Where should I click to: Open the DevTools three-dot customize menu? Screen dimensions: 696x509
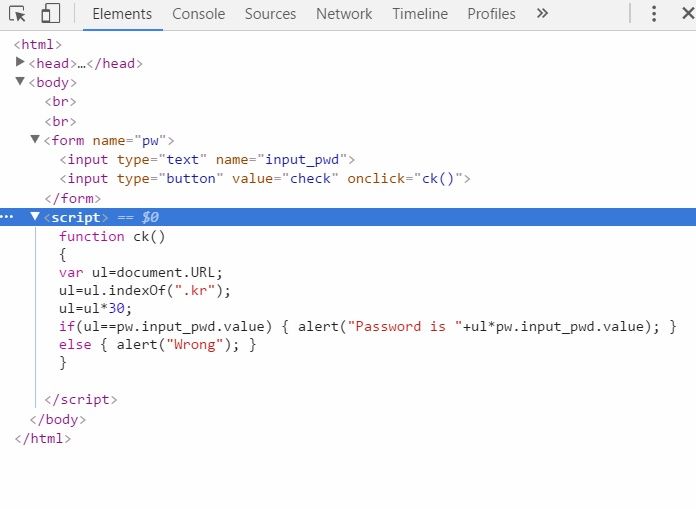tap(654, 14)
